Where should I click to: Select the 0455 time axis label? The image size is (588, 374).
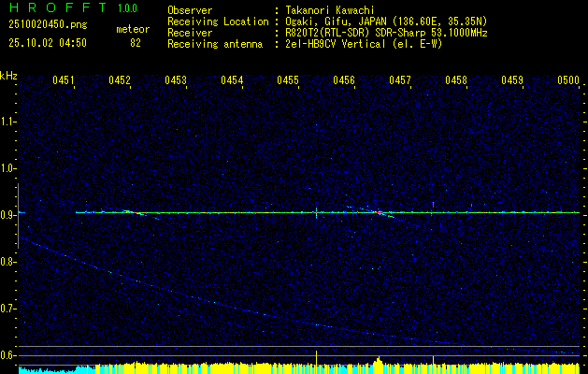click(288, 81)
